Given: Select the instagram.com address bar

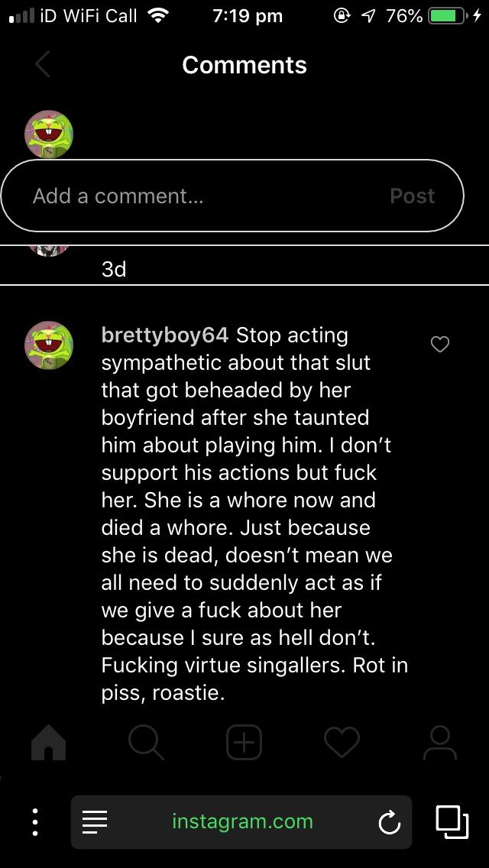Looking at the screenshot, I should click(242, 822).
